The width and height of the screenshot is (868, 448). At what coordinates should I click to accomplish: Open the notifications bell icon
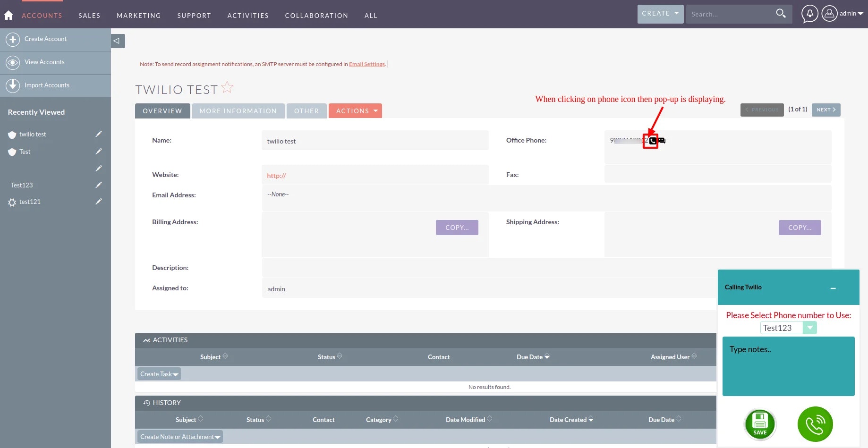[x=809, y=14]
